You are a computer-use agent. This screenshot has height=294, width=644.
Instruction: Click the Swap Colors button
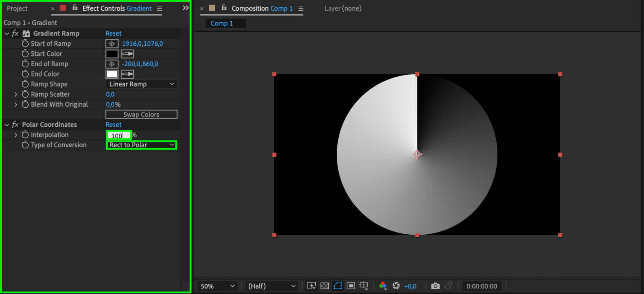(141, 114)
